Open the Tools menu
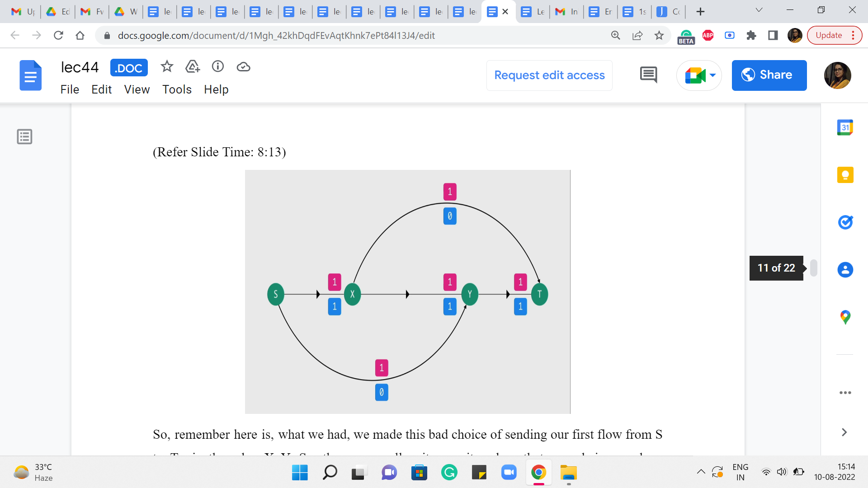Viewport: 868px width, 488px height. 177,89
